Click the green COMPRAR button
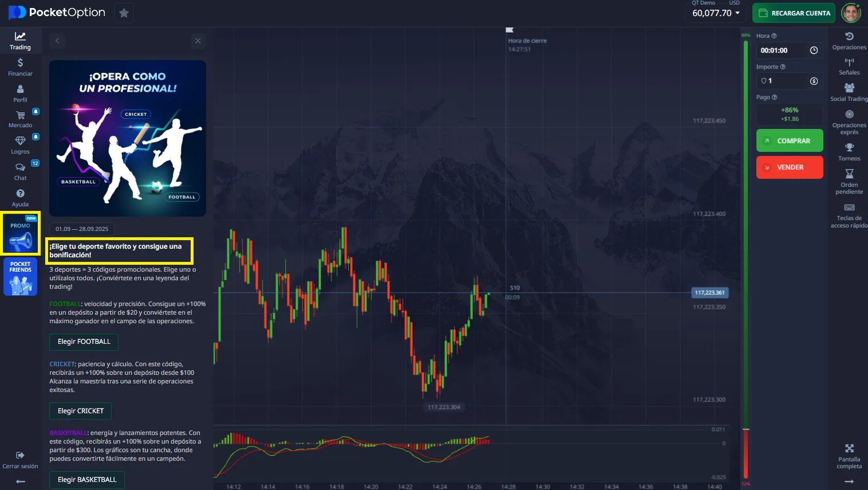This screenshot has width=868, height=490. [790, 140]
